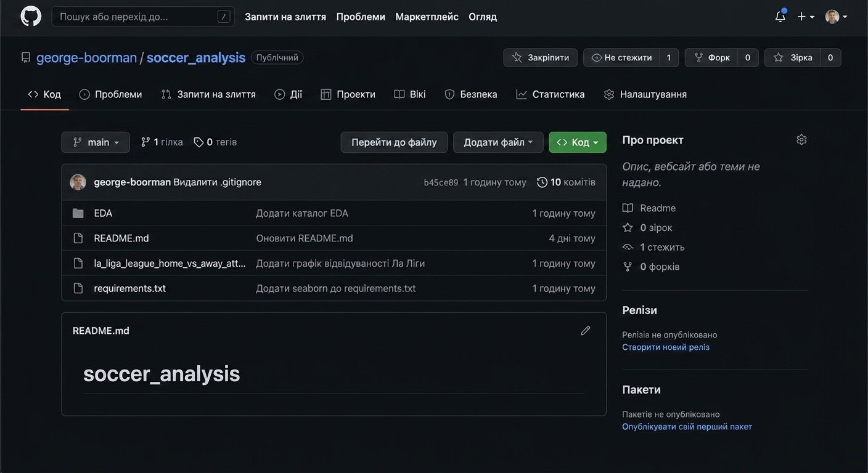Focus the search field in header
The image size is (868, 473).
[143, 17]
